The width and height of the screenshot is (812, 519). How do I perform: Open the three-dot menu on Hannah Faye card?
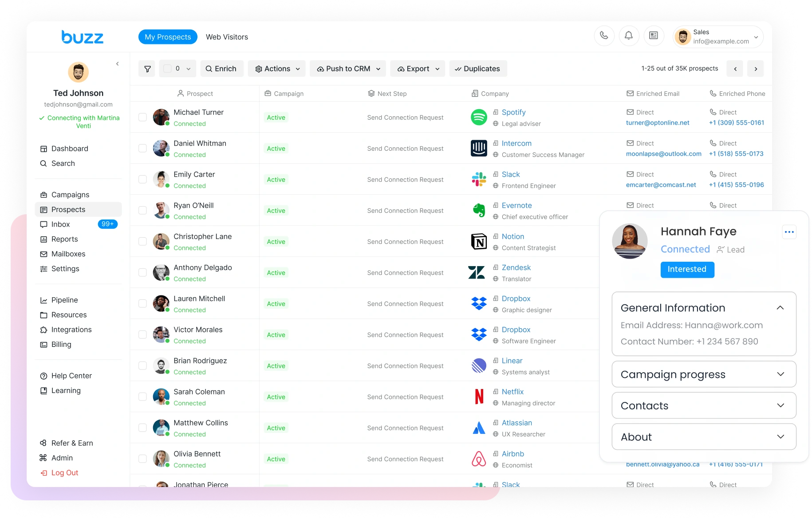pos(789,232)
